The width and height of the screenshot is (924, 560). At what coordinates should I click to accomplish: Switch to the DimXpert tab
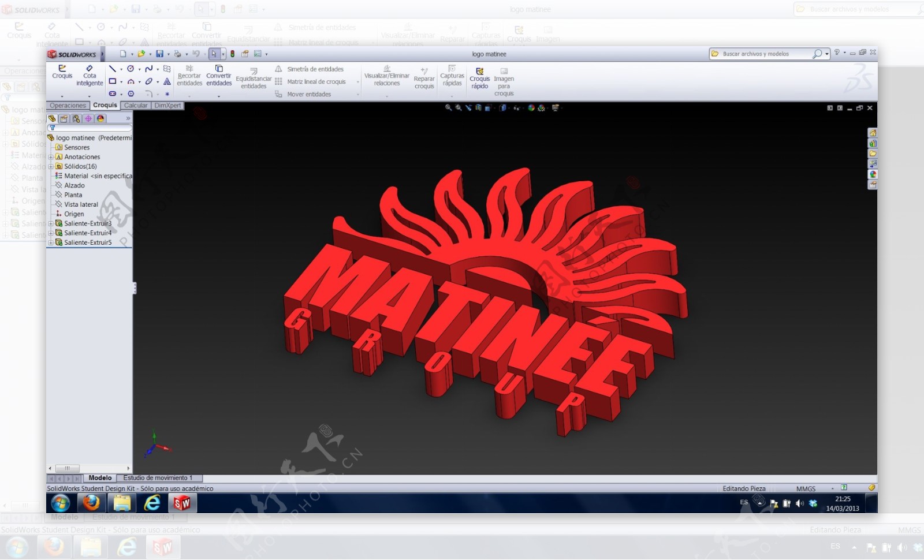(167, 106)
